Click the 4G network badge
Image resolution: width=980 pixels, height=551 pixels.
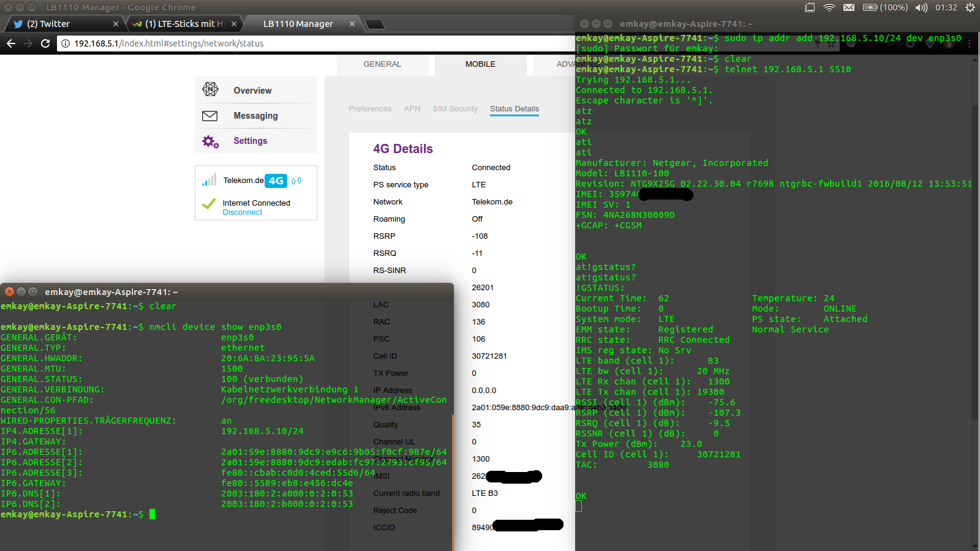[x=276, y=181]
